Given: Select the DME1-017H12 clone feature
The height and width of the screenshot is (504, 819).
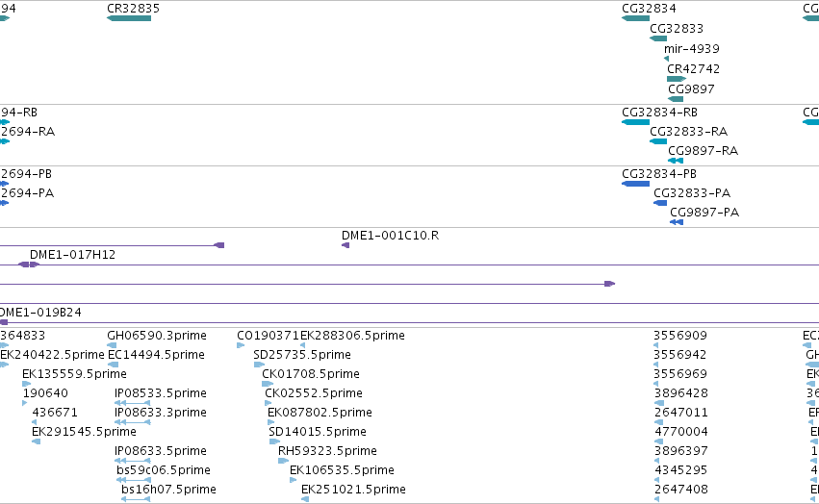Looking at the screenshot, I should click(x=29, y=265).
